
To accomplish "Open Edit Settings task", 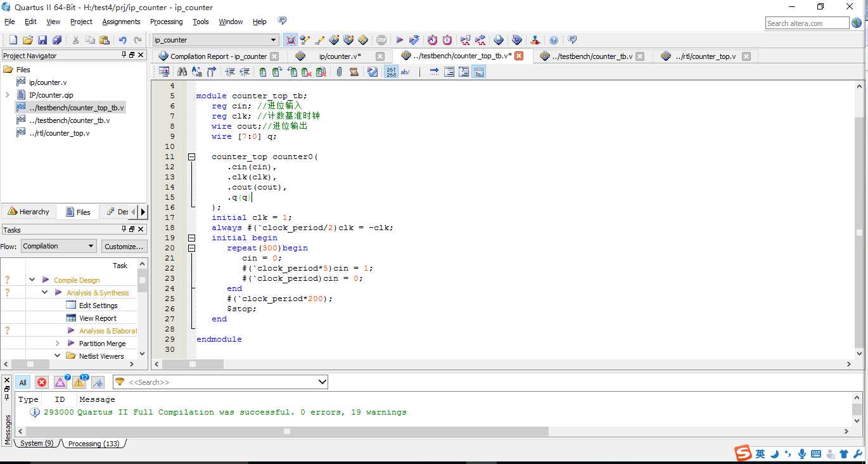I will pyautogui.click(x=98, y=305).
